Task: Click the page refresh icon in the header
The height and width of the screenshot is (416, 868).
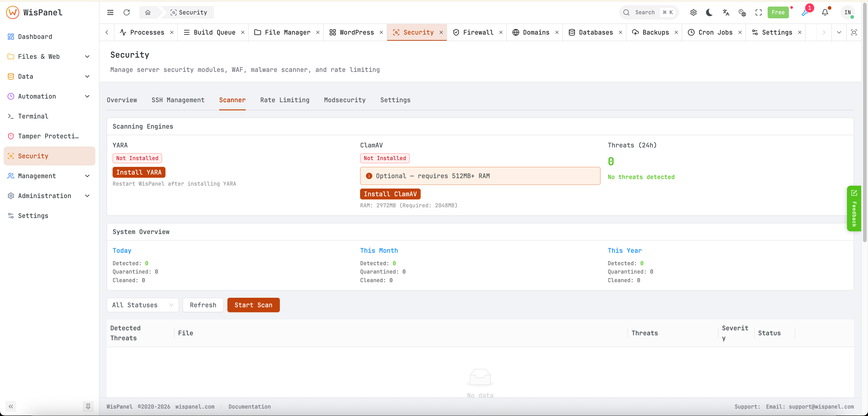Action: pos(127,12)
